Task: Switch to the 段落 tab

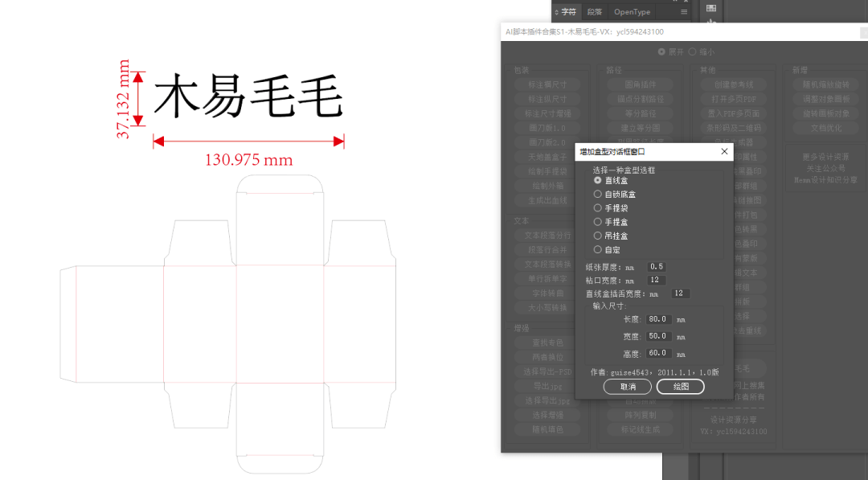Action: pos(595,11)
